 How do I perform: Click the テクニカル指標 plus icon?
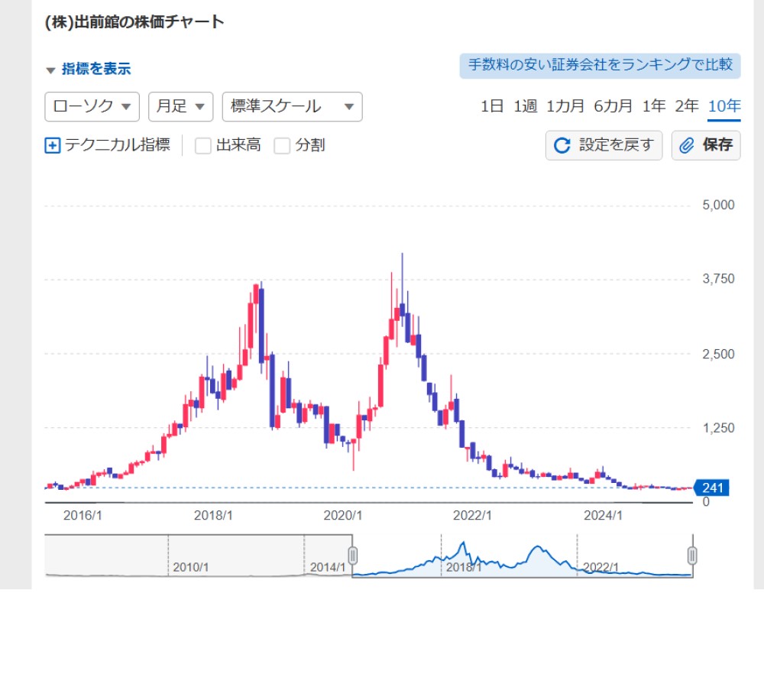(53, 145)
